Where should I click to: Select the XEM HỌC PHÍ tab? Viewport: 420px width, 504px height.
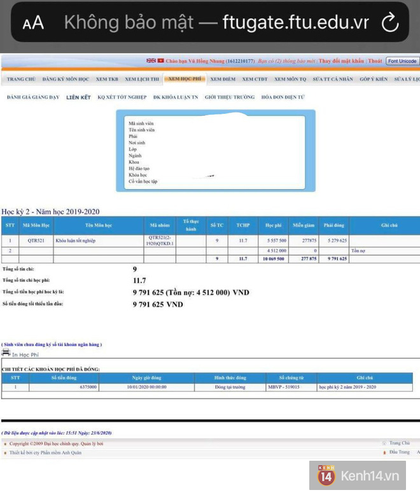[x=185, y=79]
